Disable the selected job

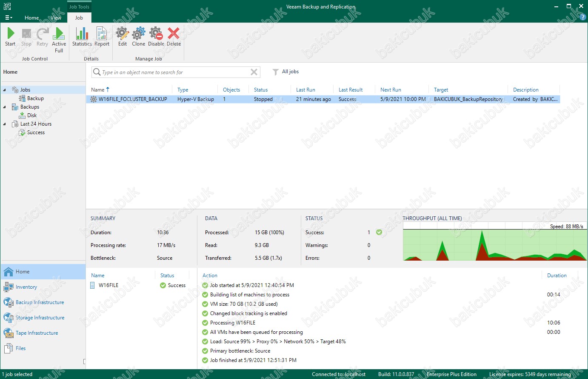[156, 37]
